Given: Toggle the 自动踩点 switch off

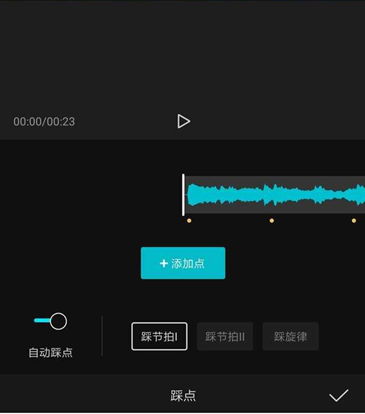Looking at the screenshot, I should point(50,321).
